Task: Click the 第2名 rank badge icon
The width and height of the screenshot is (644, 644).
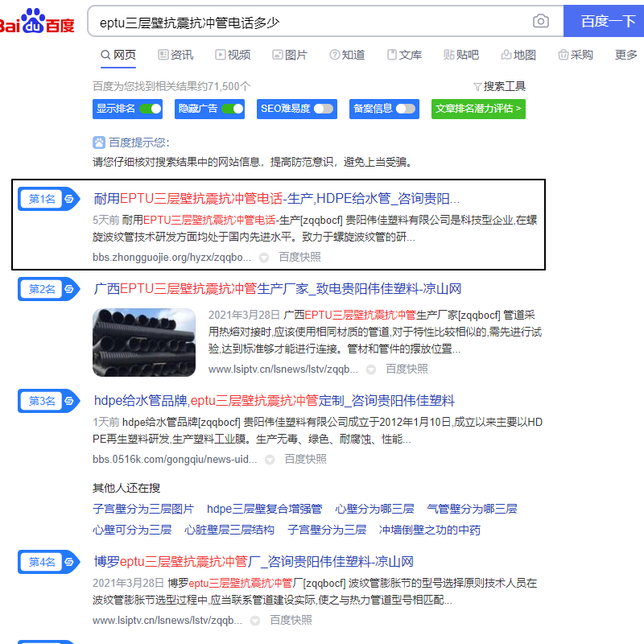Action: pyautogui.click(x=48, y=289)
